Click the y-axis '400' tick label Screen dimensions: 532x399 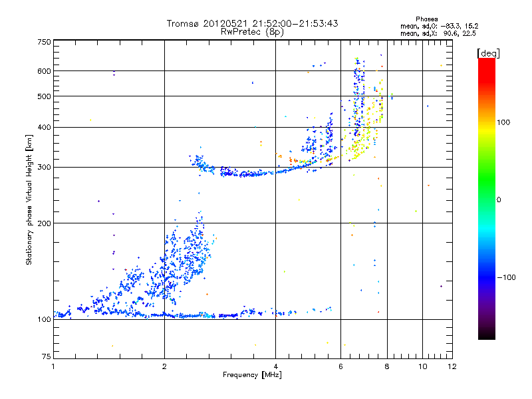44,127
